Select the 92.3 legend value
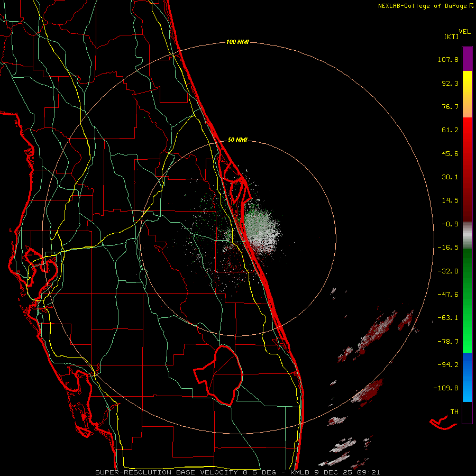Screen dimensions: 476x476 coord(450,83)
